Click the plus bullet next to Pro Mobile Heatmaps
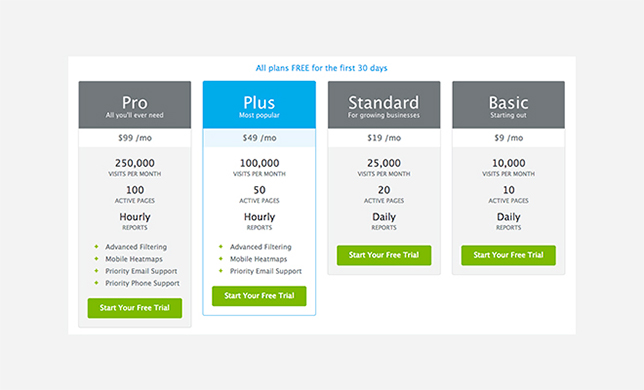Screen dimensions: 644x390 tap(97, 259)
